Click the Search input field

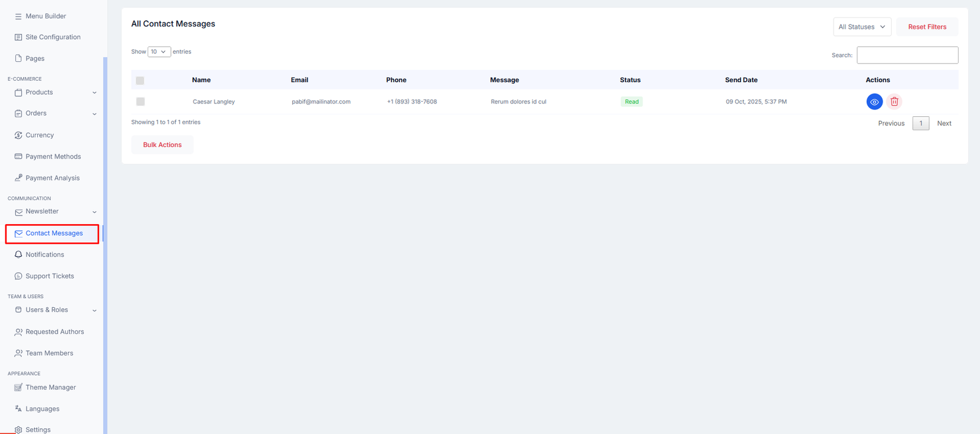(908, 55)
